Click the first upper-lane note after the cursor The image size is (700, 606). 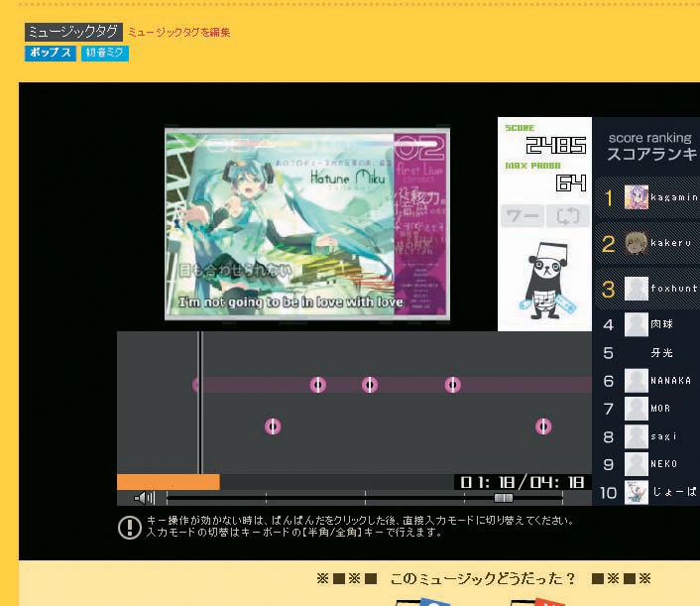318,385
